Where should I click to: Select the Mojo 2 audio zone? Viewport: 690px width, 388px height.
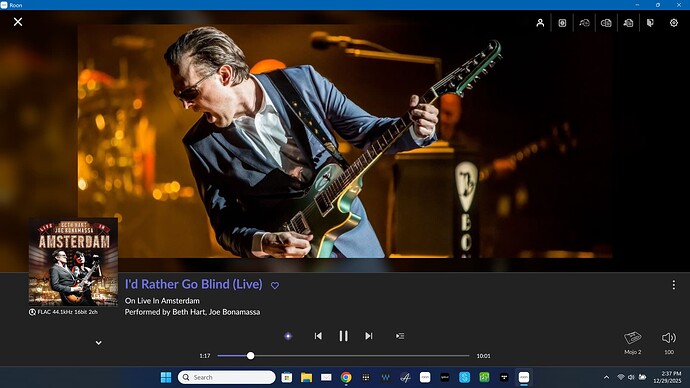pos(633,342)
